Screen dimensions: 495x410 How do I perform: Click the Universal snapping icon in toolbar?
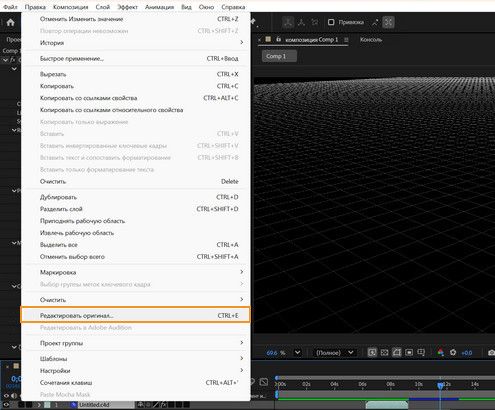point(388,22)
